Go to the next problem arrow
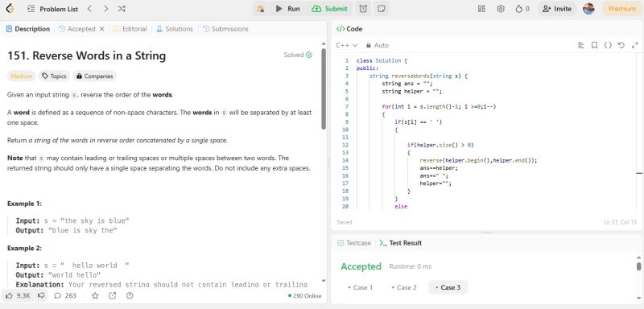Screen dimensions: 644x309 pyautogui.click(x=106, y=9)
